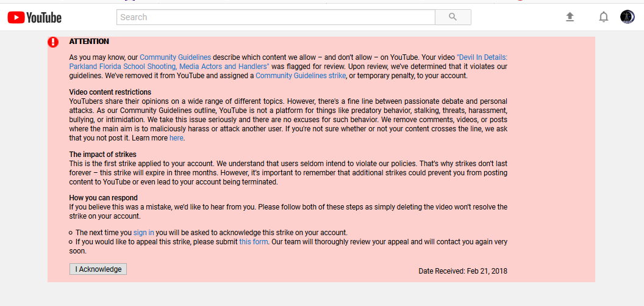Open the account avatar menu
This screenshot has height=306, width=644.
[627, 17]
